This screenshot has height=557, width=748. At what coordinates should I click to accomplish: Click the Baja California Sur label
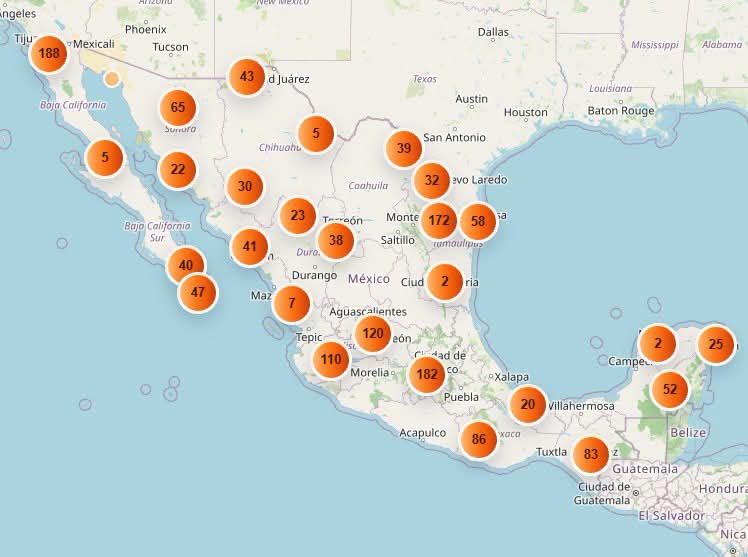point(157,231)
